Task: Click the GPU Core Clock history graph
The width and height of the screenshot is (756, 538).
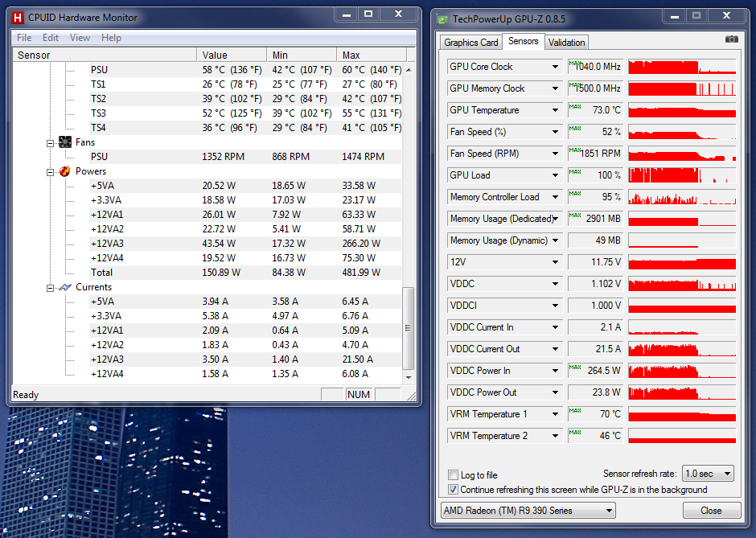Action: (682, 67)
